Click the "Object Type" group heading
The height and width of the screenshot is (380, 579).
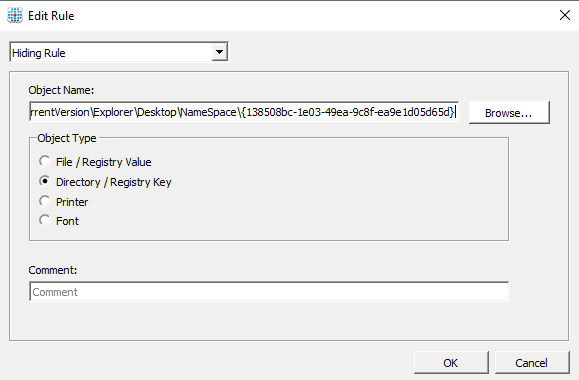pyautogui.click(x=67, y=138)
